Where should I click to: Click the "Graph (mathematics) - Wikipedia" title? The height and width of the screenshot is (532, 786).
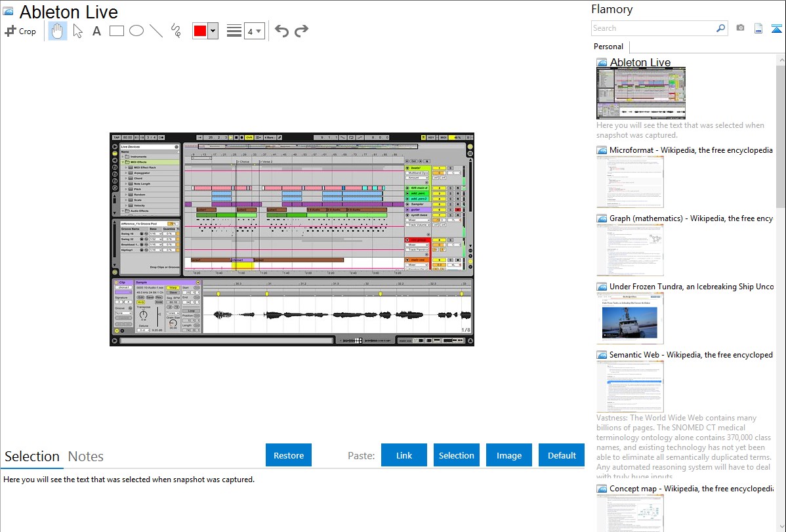[691, 218]
